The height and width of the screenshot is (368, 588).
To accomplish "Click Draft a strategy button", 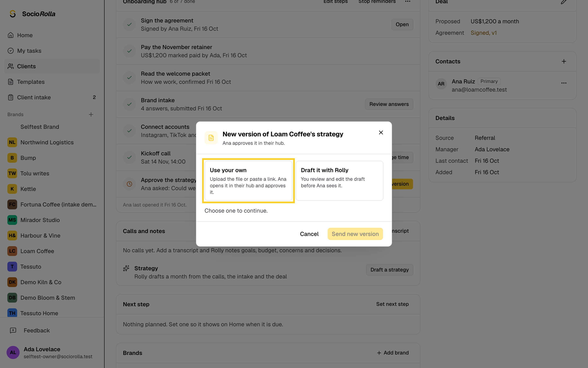I will pos(390,270).
